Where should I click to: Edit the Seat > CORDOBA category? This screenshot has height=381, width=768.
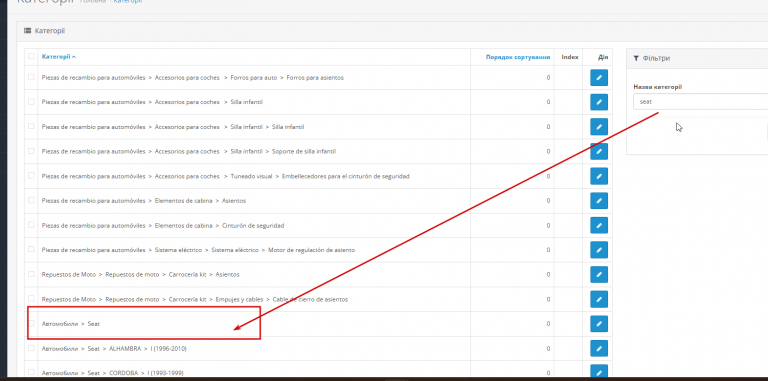[599, 371]
